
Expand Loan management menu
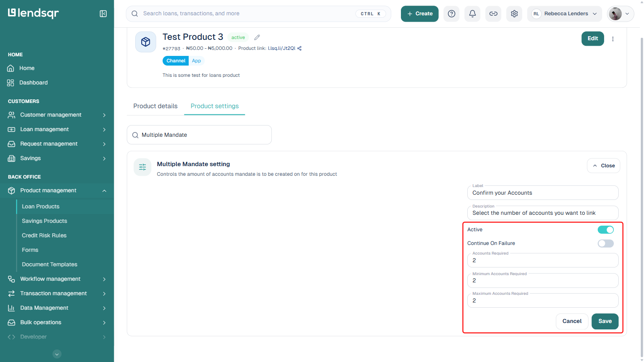[57, 130]
